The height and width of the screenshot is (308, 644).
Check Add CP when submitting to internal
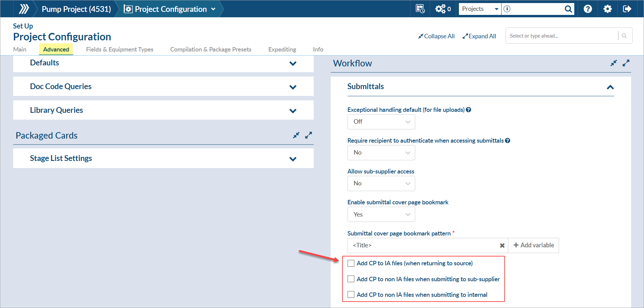pyautogui.click(x=351, y=294)
